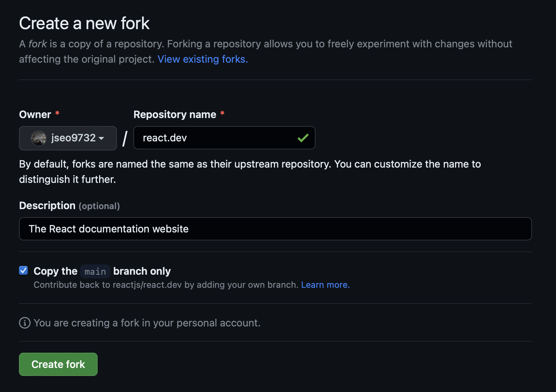Uncheck Copy the main branch only
556x392 pixels.
pos(23,270)
